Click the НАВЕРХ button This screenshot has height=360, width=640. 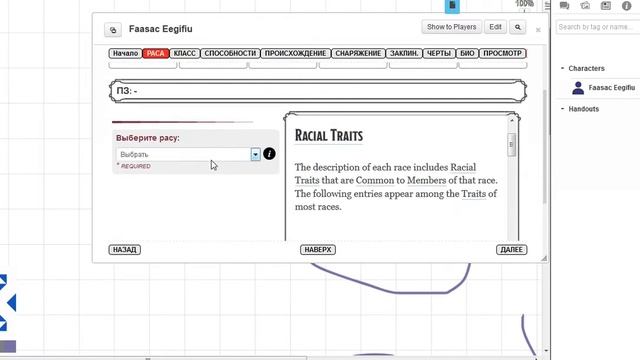coord(318,250)
